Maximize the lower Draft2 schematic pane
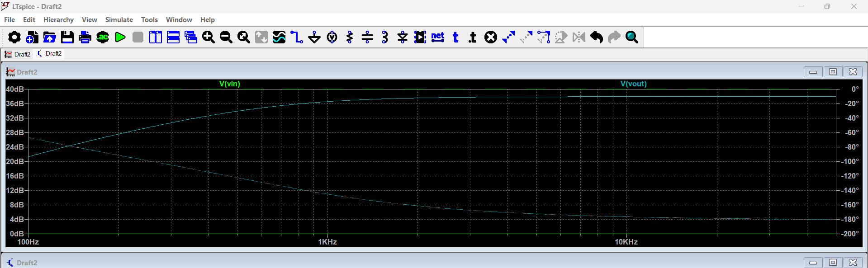868x268 pixels. click(833, 263)
